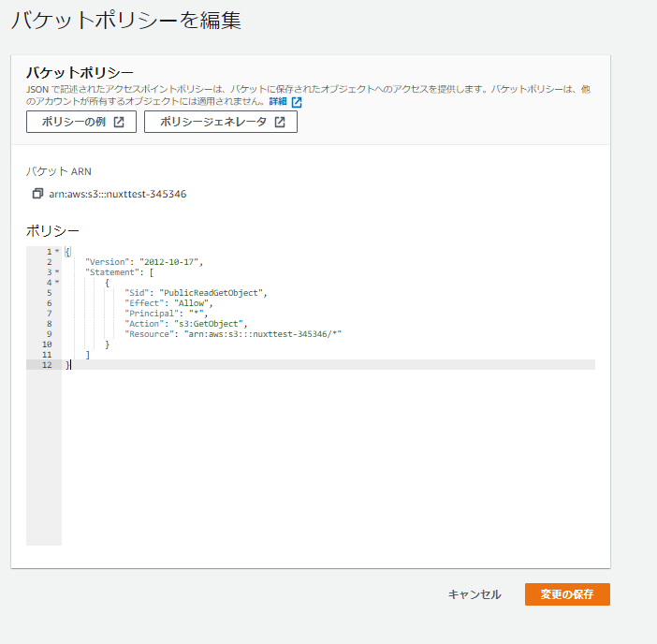Viewport: 657px width, 644px height.
Task: Open the ポリシージェネレータ button
Action: click(221, 122)
